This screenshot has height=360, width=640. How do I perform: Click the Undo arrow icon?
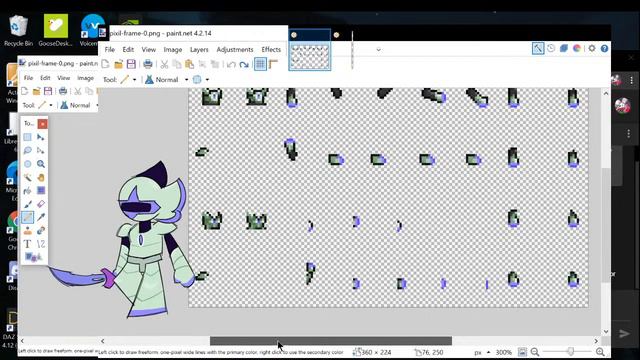point(231,64)
